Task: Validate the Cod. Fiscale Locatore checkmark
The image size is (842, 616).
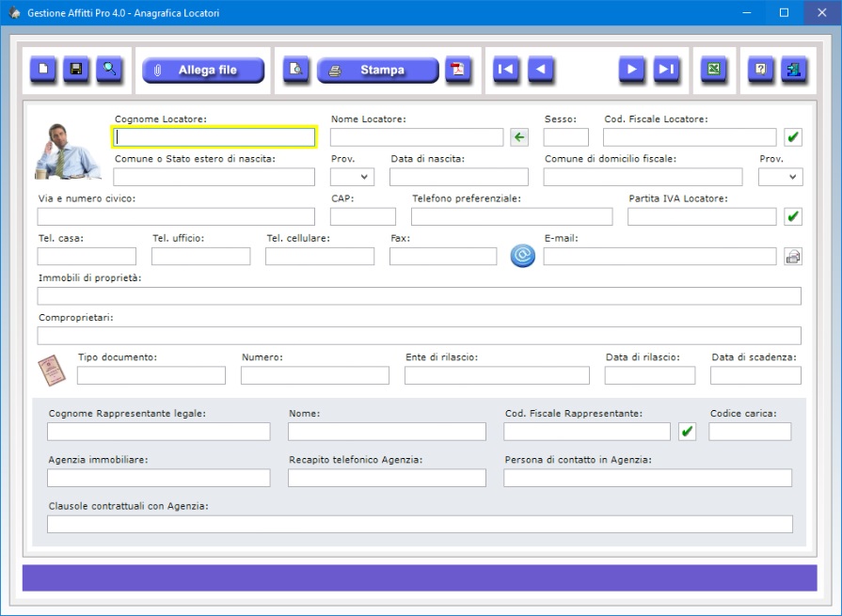Action: 793,137
